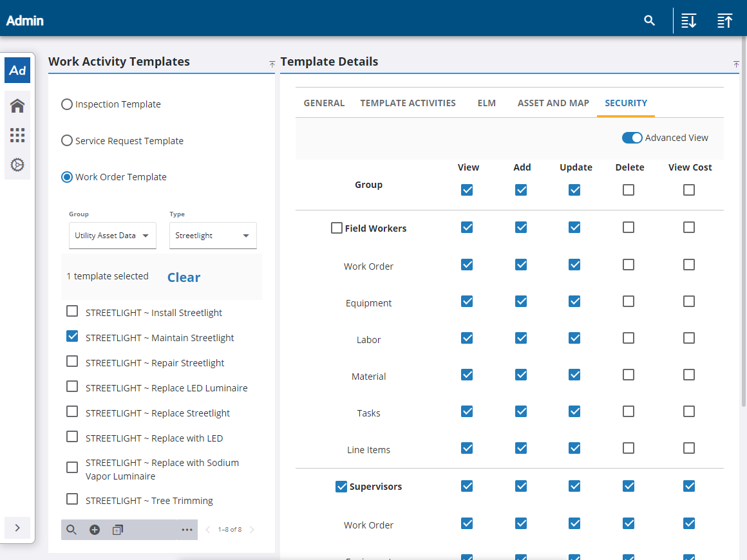Toggle the Advanced View switch
The height and width of the screenshot is (560, 747).
pos(632,138)
